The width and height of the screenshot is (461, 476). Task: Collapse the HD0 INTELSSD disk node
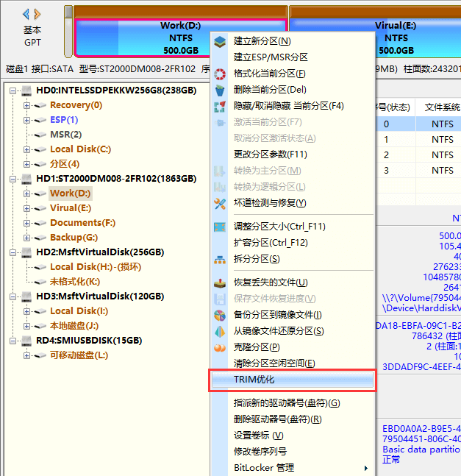pos(12,90)
